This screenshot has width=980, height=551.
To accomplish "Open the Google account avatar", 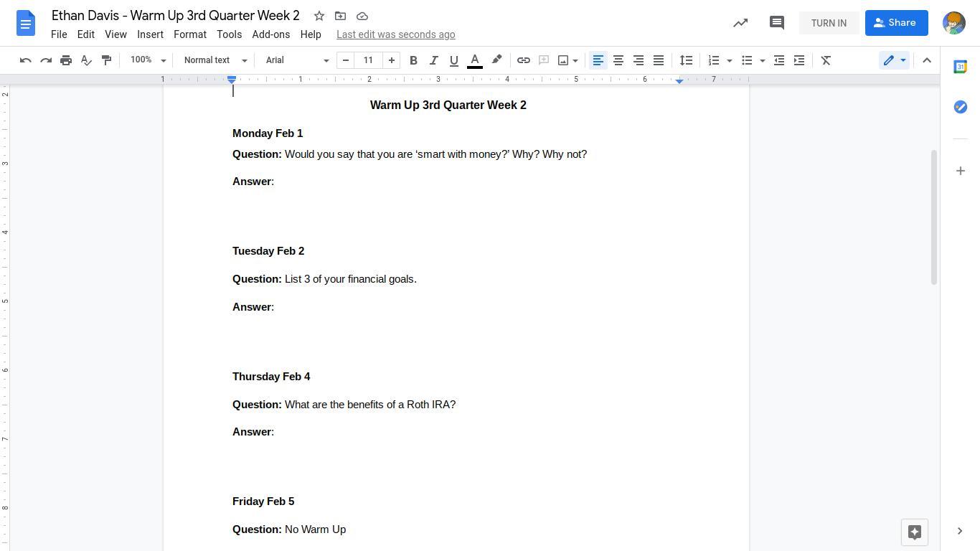I will (954, 23).
